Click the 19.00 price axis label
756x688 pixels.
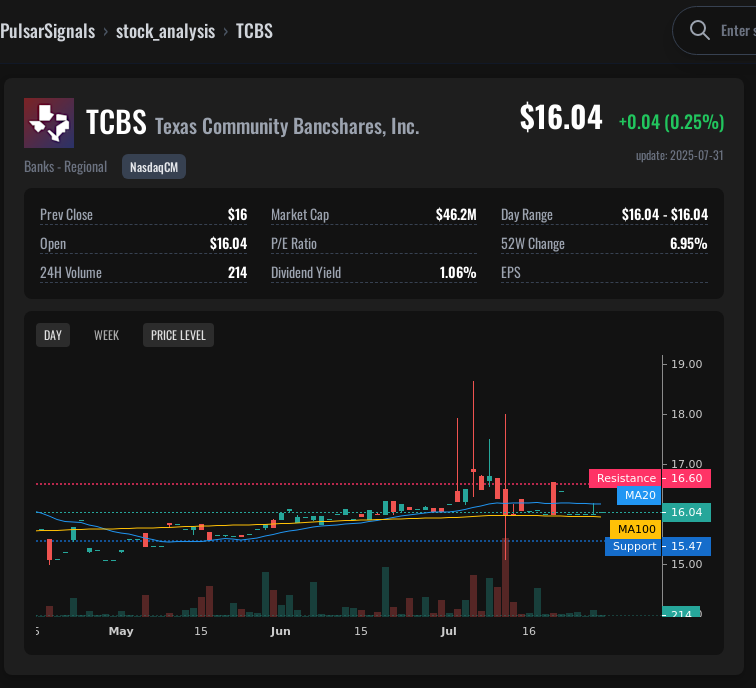(x=687, y=364)
